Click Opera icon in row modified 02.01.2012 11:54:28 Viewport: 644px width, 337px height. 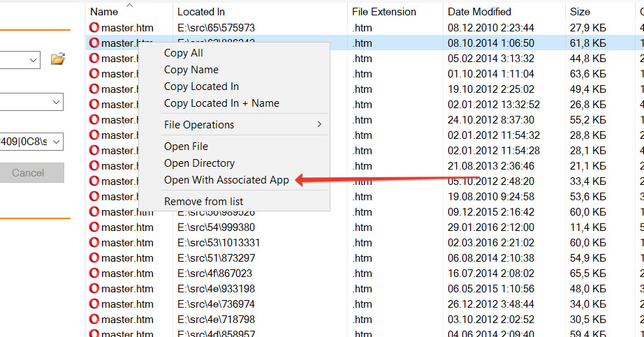tap(94, 150)
